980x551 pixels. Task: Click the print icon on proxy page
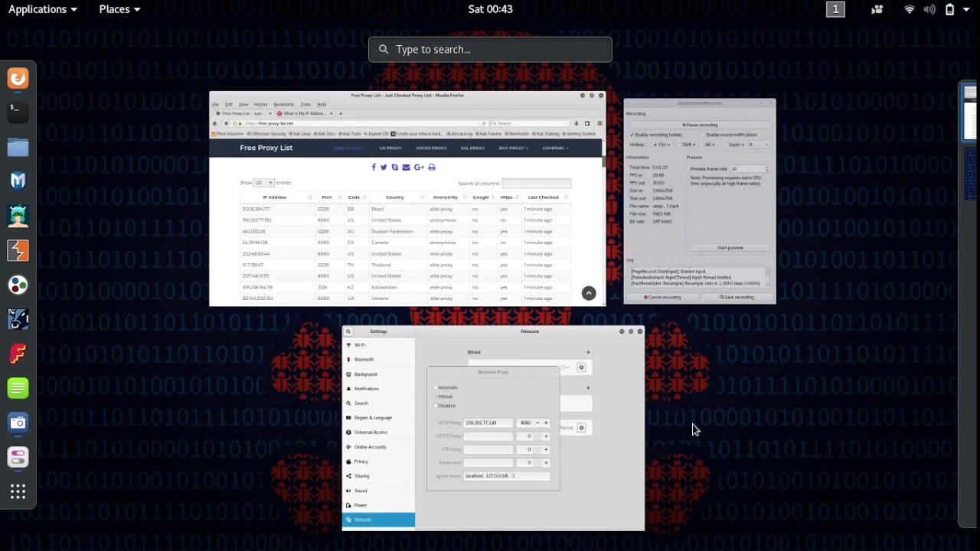tap(431, 167)
